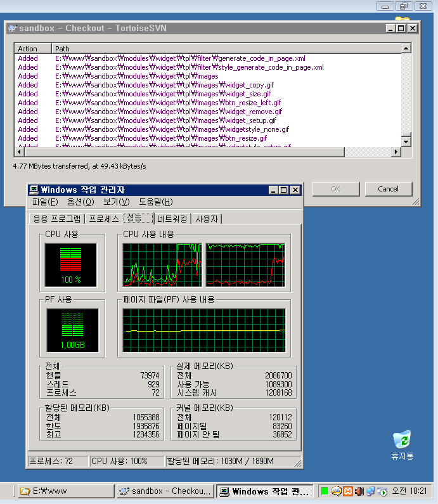Click the 시스템 캐시 value 1208168

(x=278, y=393)
